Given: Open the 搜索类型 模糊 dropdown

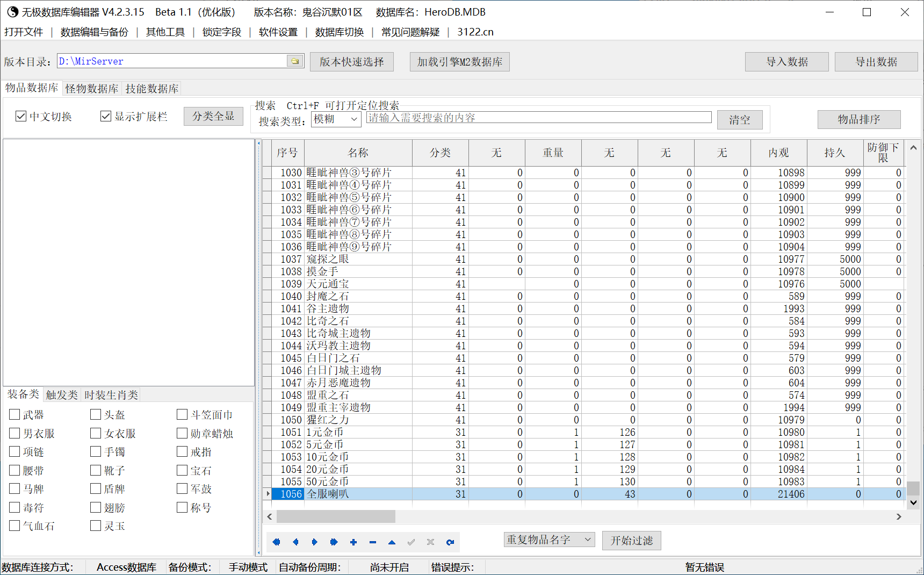Looking at the screenshot, I should (336, 119).
